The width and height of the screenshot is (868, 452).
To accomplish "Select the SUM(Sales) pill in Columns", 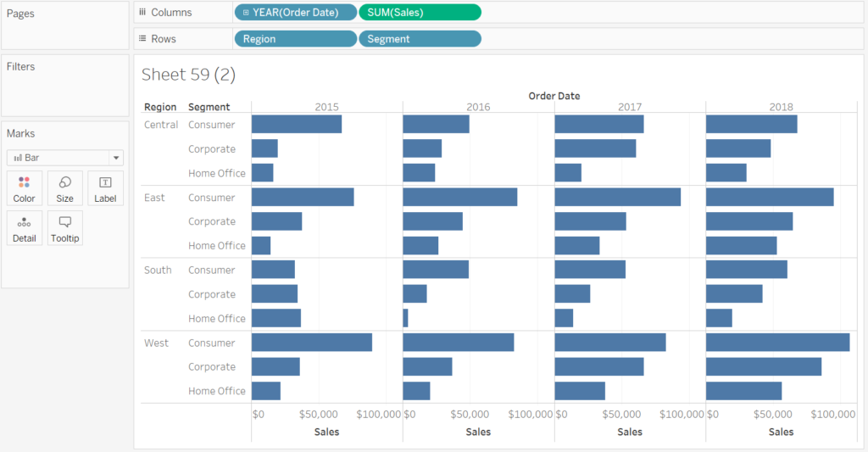I will tap(420, 13).
